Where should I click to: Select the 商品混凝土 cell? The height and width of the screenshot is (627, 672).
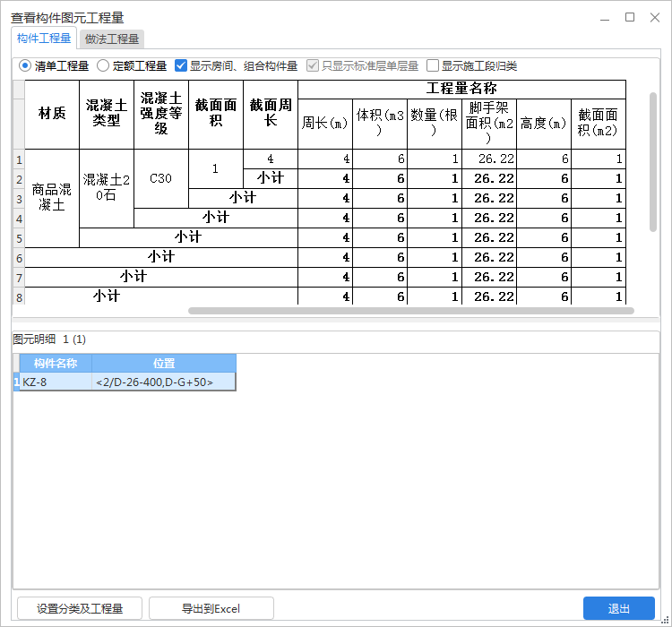click(x=52, y=198)
